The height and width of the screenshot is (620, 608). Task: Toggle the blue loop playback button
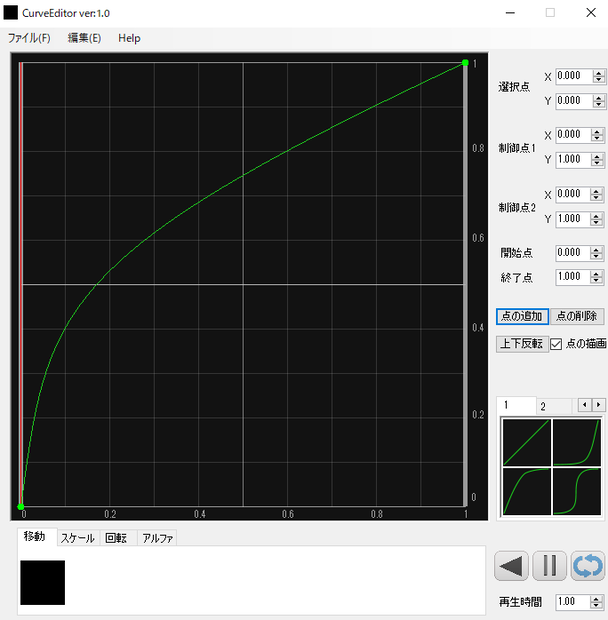(588, 565)
